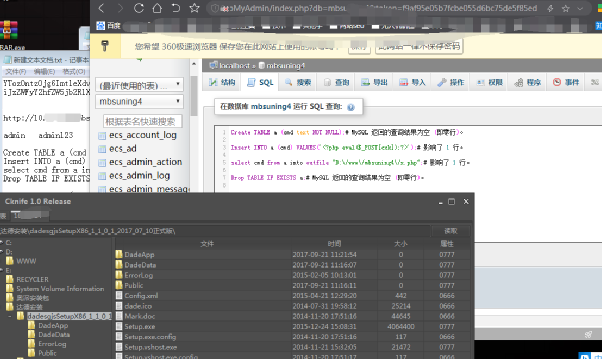This screenshot has width=602, height=360.
Task: Open the 查询 query tab
Action: 337,82
